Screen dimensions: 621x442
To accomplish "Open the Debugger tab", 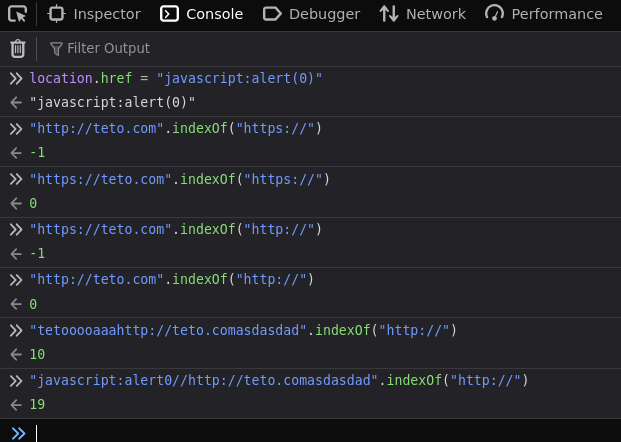I will point(311,14).
